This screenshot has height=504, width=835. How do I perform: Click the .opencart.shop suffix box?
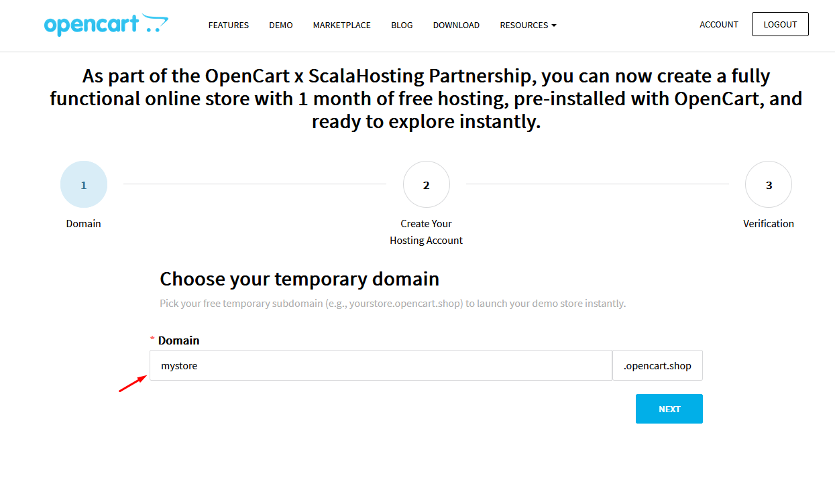pos(657,365)
